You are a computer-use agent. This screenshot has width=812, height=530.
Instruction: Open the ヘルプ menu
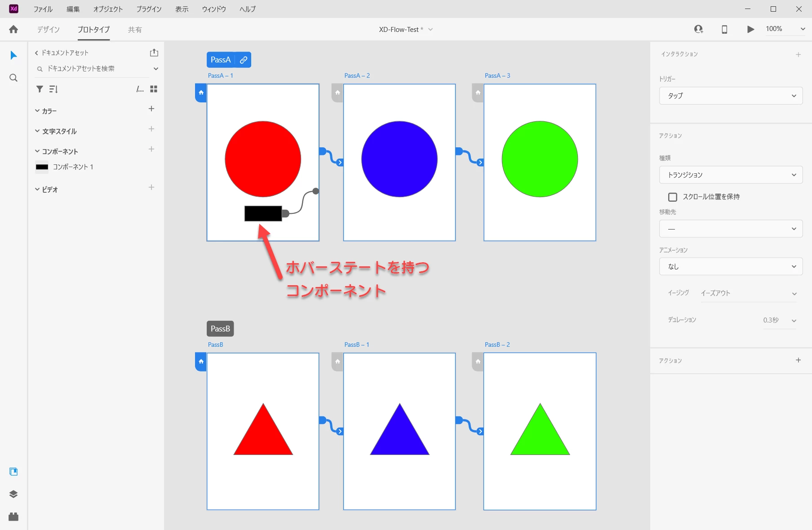click(x=248, y=9)
